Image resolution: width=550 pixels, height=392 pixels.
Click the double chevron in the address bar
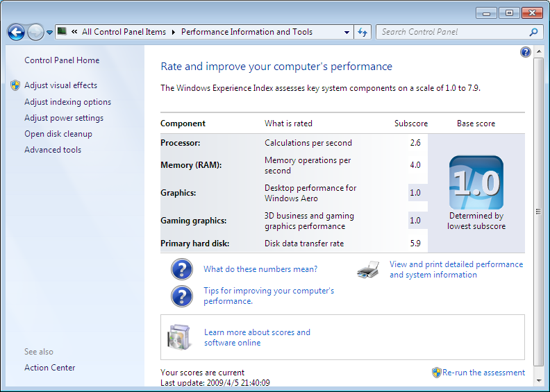(74, 31)
